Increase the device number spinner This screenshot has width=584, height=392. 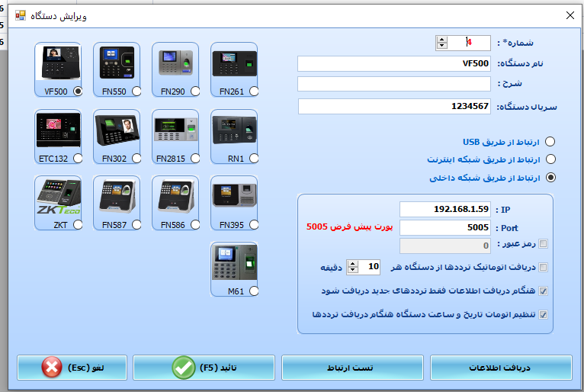point(442,39)
